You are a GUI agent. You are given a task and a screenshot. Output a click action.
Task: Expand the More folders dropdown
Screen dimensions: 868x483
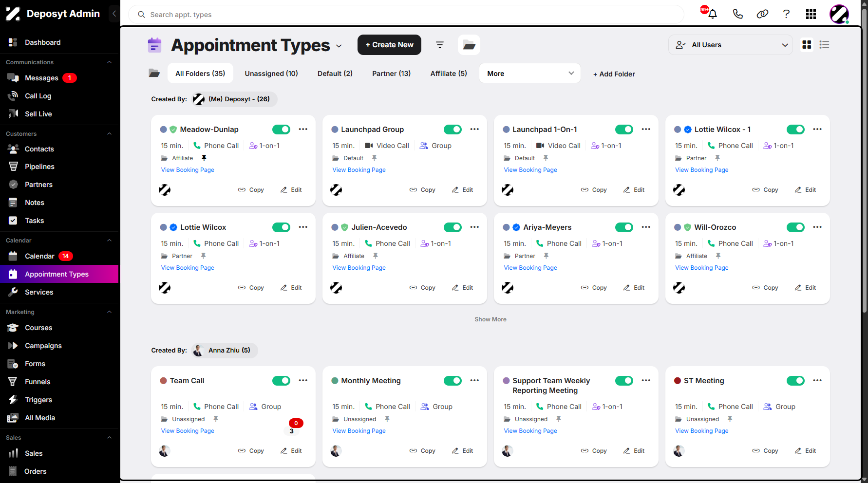tap(530, 74)
